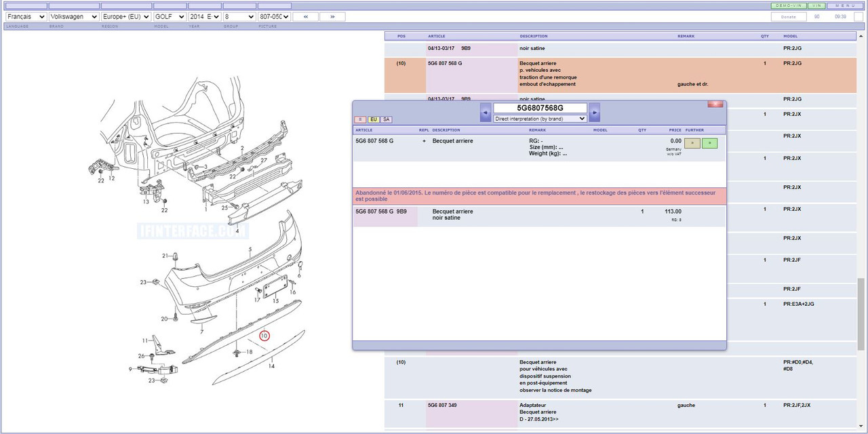868x434 pixels.
Task: Open the Year dropdown showing 2014
Action: tap(205, 16)
